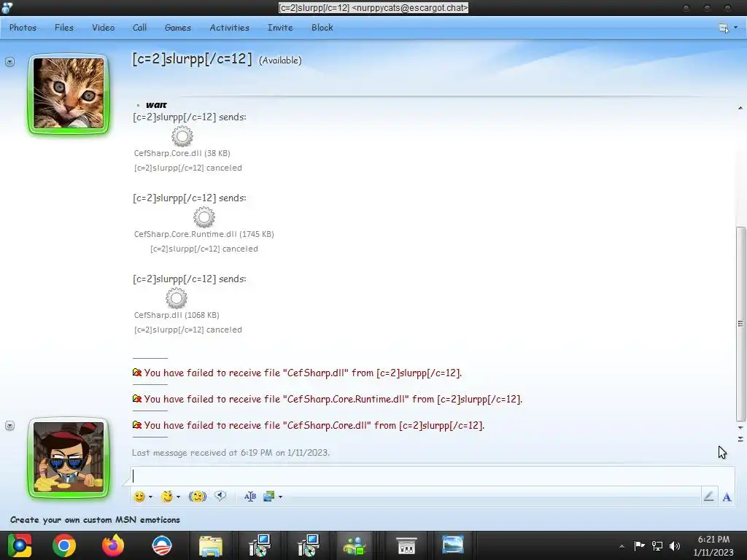Screen dimensions: 747x560
Task: Click the messenger icon in the title bar
Action: [x=7, y=7]
